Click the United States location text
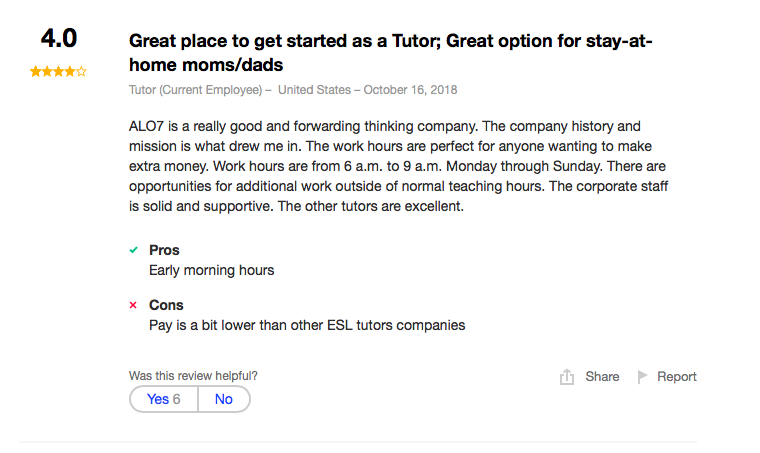Viewport: 760px width, 453px height. pos(314,90)
